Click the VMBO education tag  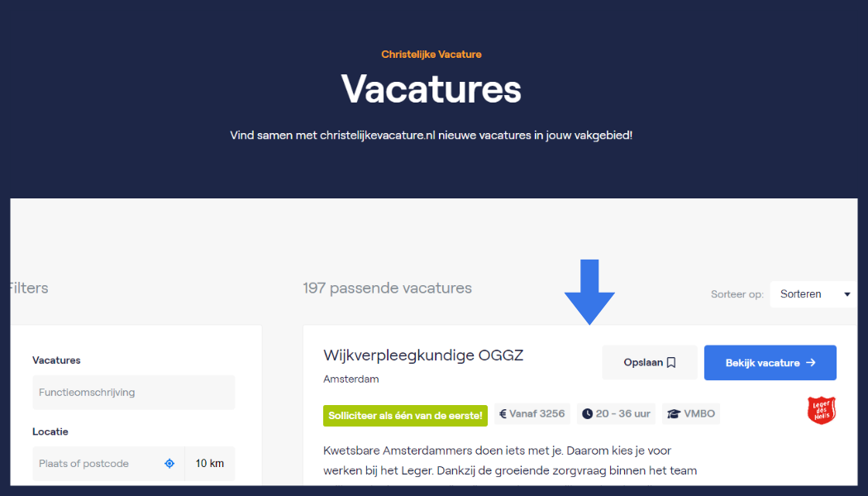691,413
